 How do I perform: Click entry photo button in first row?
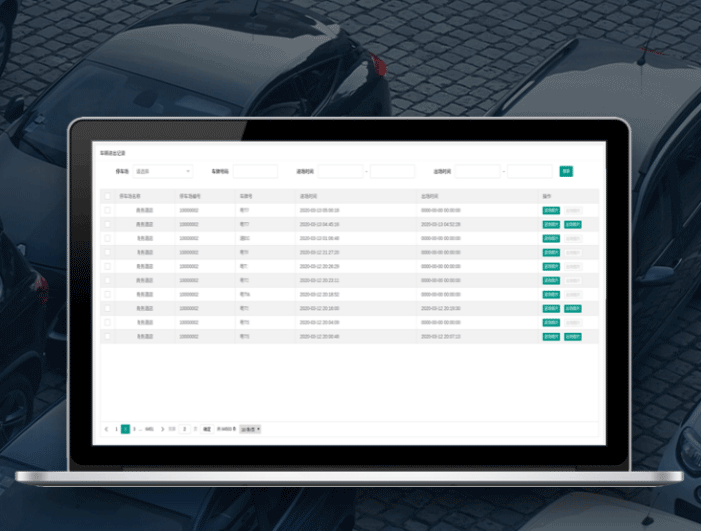[550, 211]
